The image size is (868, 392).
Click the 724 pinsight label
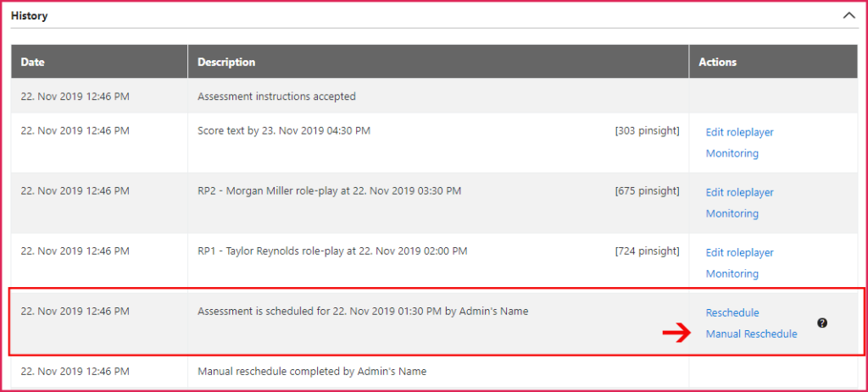coord(647,251)
